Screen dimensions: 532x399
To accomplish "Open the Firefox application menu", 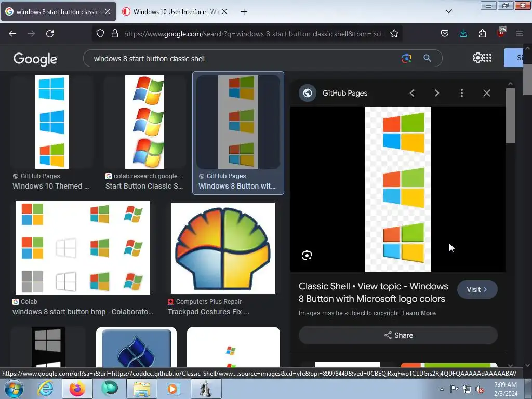I will [x=520, y=34].
